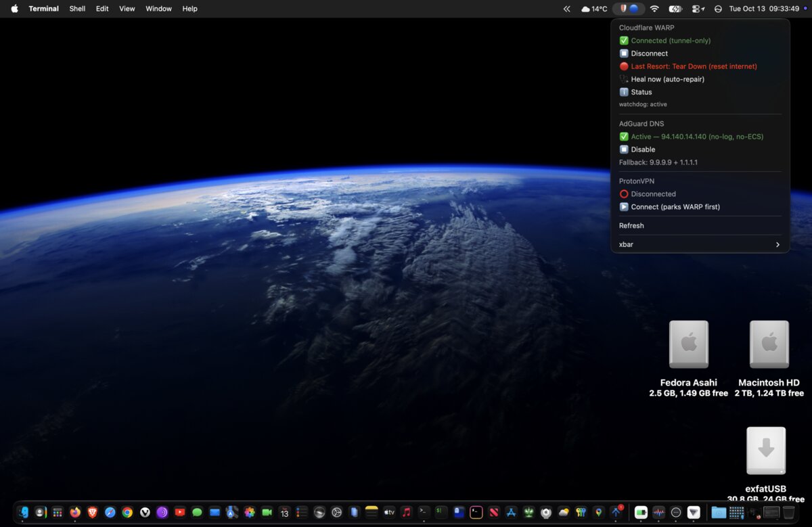Open Photos from the Dock
812x527 pixels.
[250, 512]
